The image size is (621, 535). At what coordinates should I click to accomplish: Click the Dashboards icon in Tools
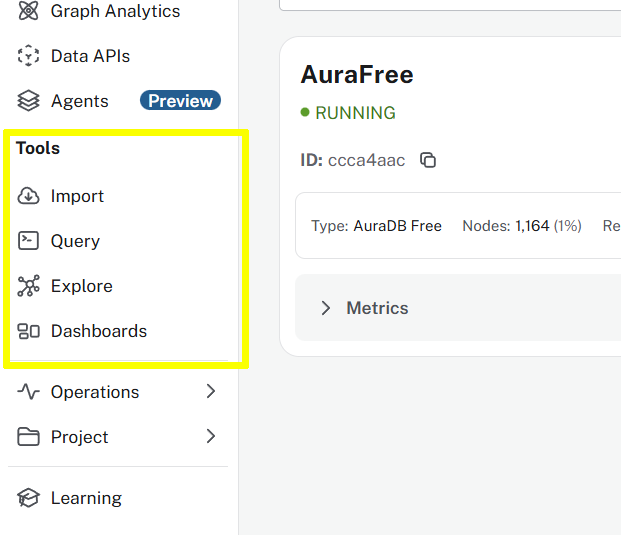coord(29,331)
